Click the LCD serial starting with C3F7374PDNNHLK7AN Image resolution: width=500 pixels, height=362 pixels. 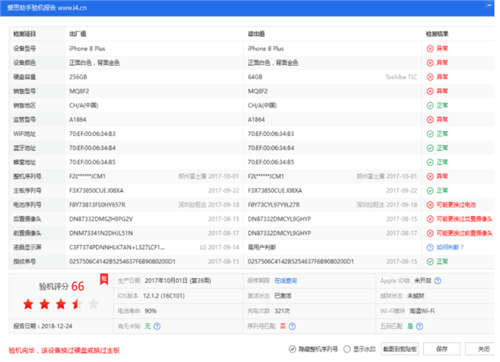[117, 247]
